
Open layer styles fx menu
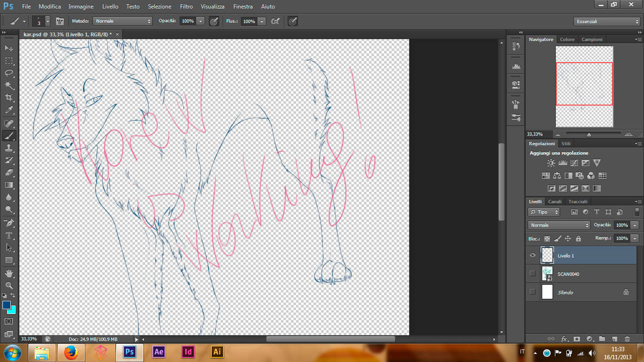565,339
